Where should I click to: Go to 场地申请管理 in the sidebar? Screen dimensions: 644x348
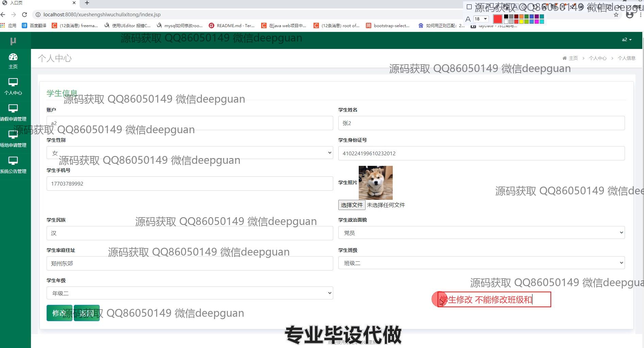[13, 139]
